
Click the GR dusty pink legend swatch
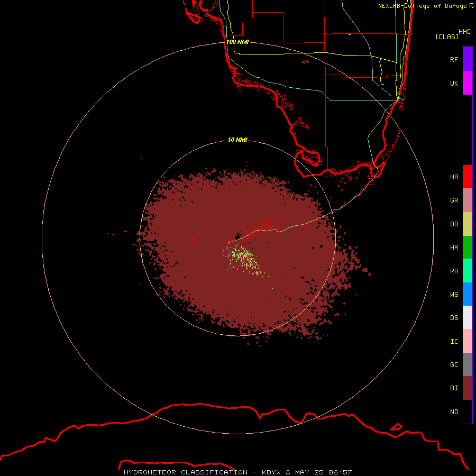click(x=467, y=200)
